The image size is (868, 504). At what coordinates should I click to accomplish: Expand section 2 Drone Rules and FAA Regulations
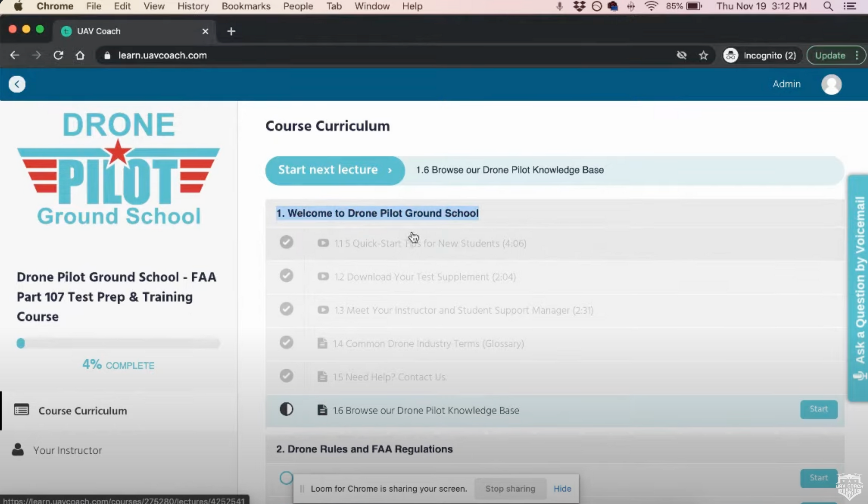pos(364,449)
